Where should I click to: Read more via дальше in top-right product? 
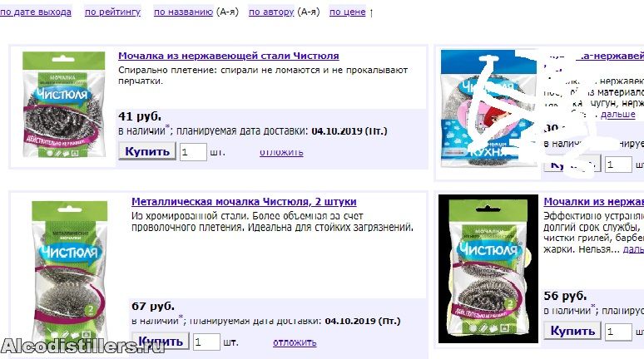617,115
